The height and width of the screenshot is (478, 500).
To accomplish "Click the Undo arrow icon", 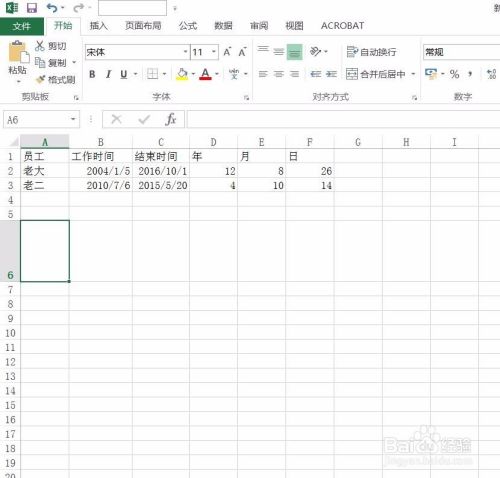I will (x=52, y=8).
